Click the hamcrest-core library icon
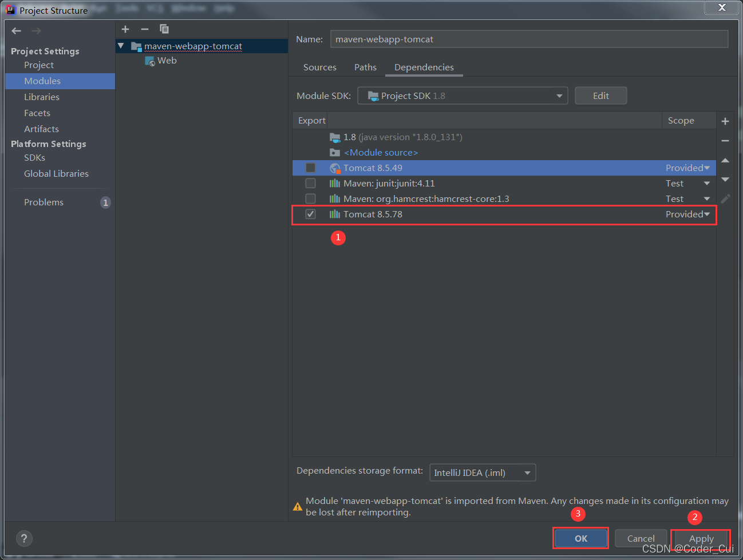Screen dimensions: 743x560 click(335, 199)
